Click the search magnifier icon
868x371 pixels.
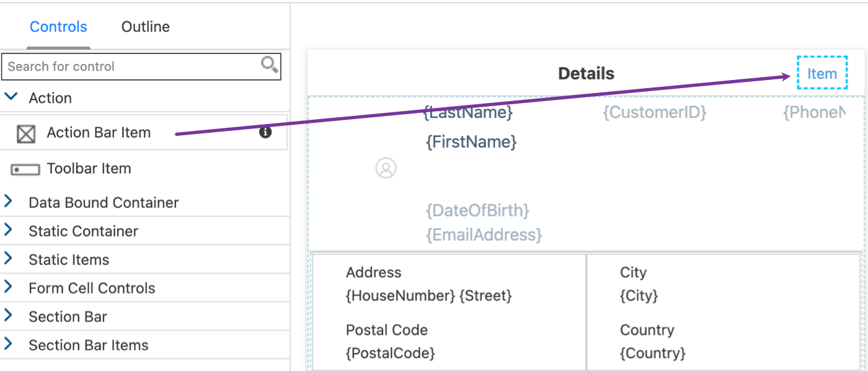(269, 65)
